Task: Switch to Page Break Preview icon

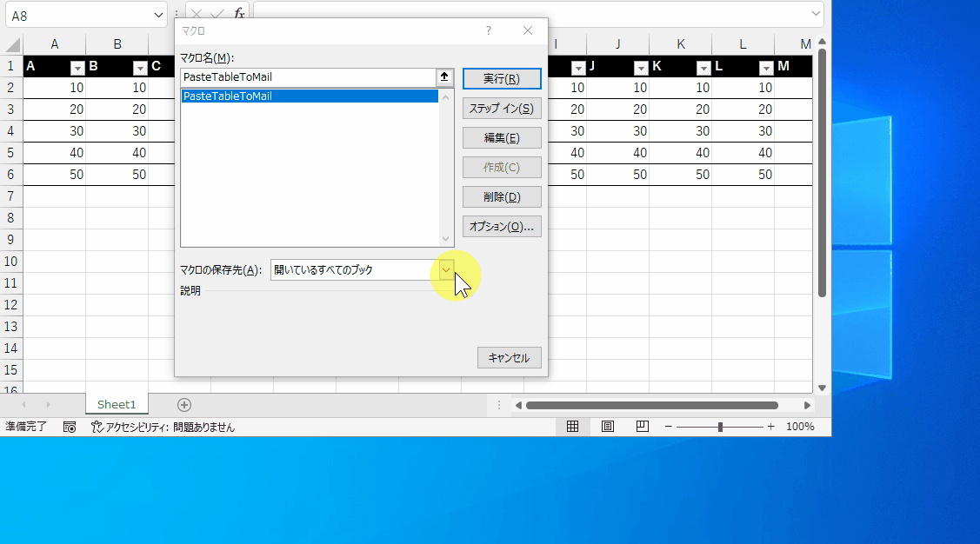Action: (x=642, y=427)
